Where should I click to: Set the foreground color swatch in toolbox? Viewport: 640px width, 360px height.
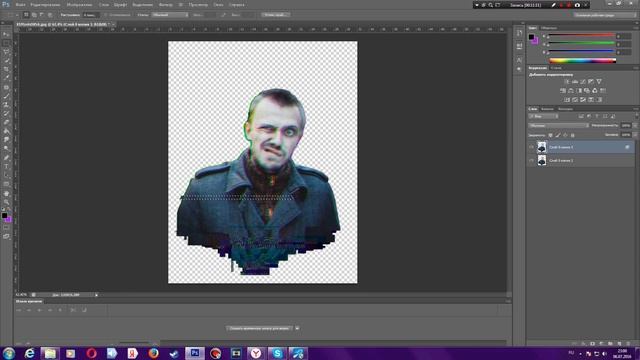[4, 216]
